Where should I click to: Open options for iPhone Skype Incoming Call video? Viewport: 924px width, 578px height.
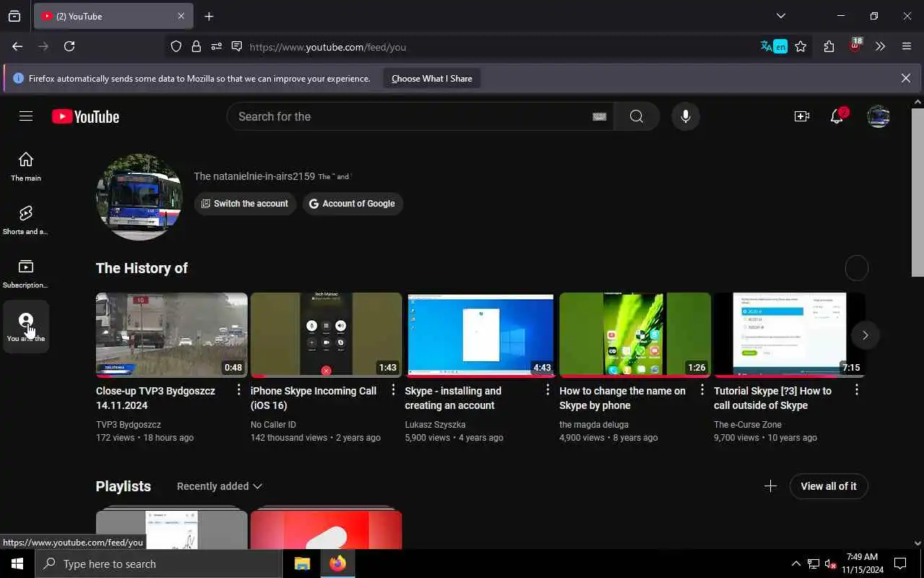pos(393,390)
